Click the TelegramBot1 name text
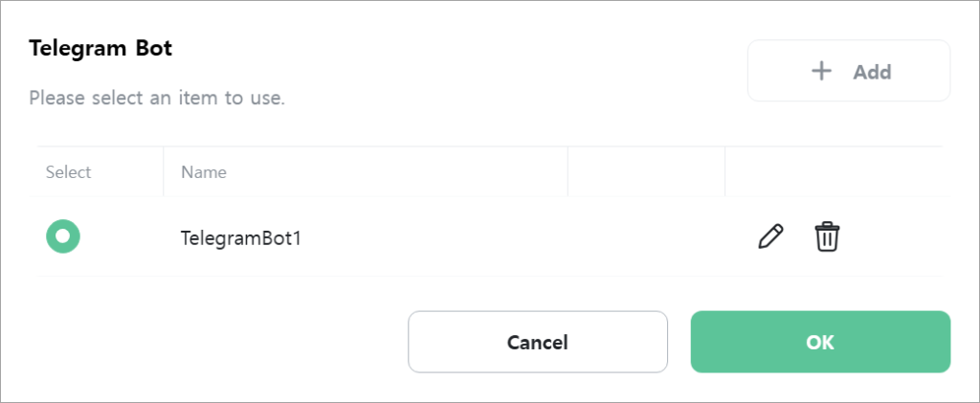 [x=240, y=238]
